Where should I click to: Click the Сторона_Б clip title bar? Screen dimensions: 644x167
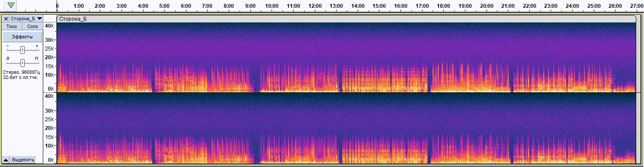point(346,19)
